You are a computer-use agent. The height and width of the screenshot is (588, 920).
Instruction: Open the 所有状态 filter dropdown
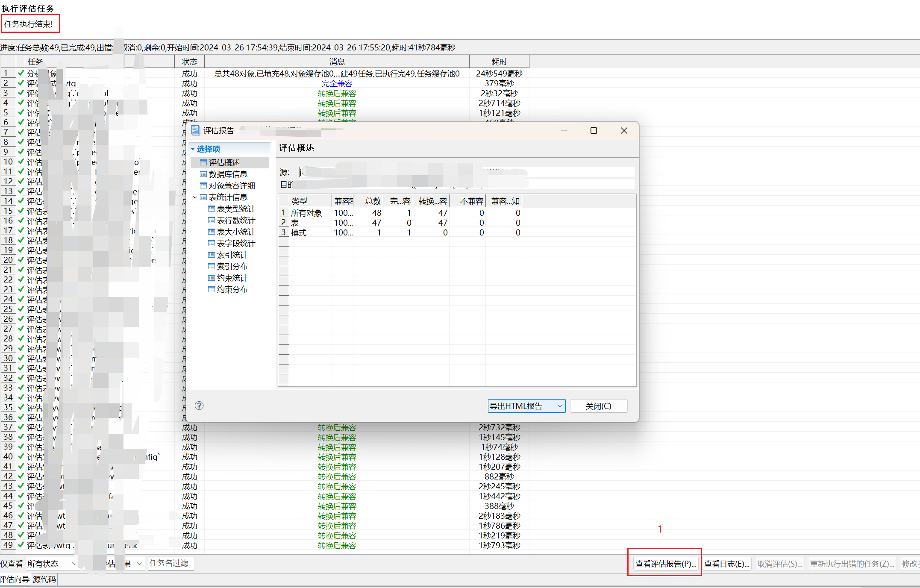[73, 564]
